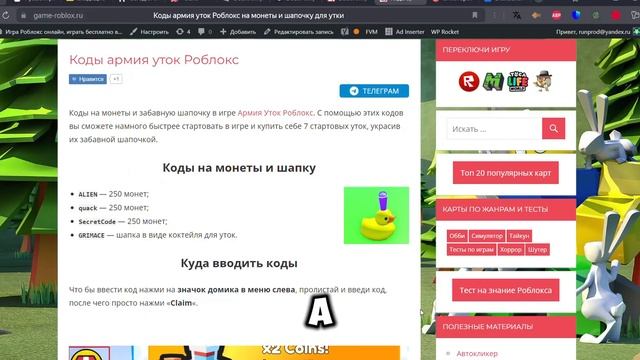This screenshot has width=640, height=360.
Task: Click the +1 counter next to like
Action: pyautogui.click(x=116, y=79)
